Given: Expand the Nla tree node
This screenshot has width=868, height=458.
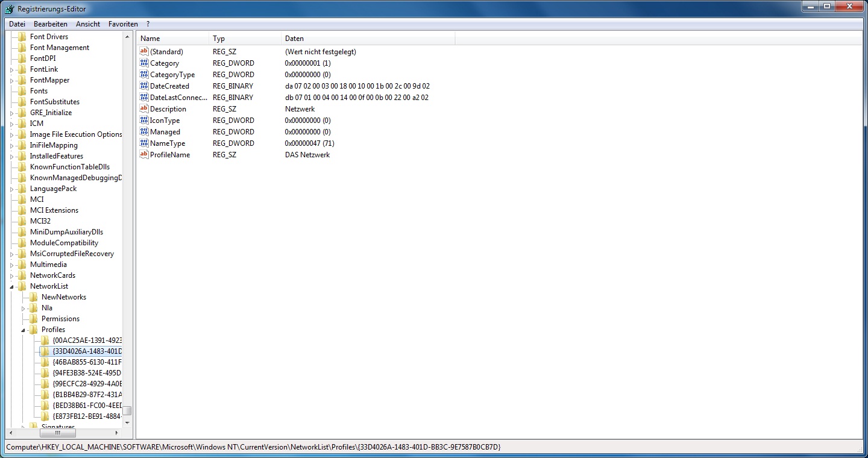Looking at the screenshot, I should click(23, 309).
